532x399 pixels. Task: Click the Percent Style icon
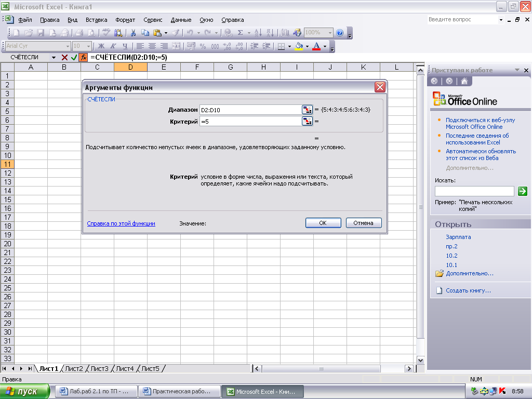pos(203,46)
